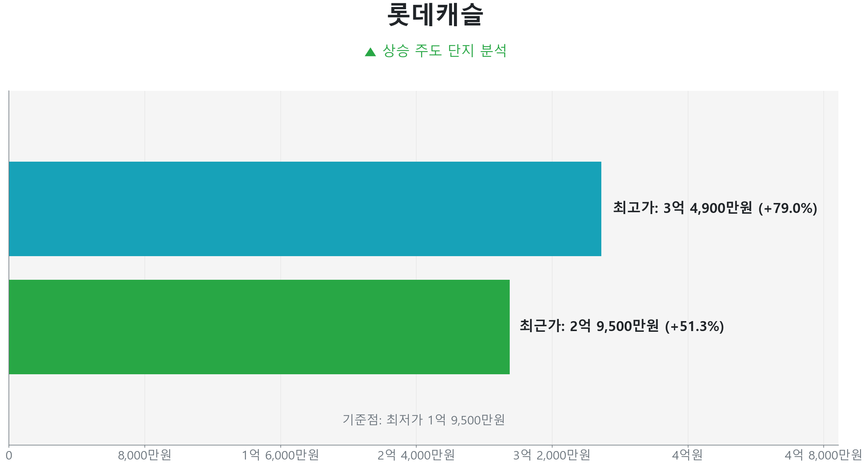868x468 pixels.
Task: Click the vertical y-axis line
Action: click(x=9, y=125)
